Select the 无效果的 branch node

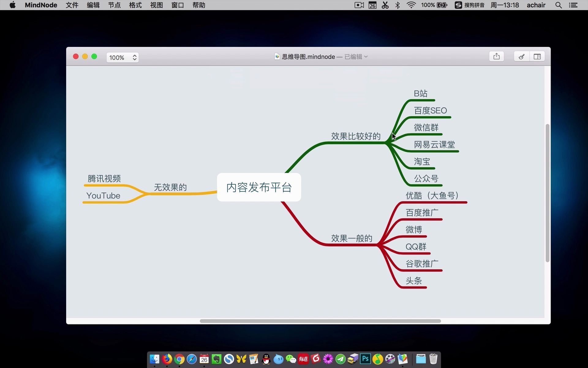[170, 187]
